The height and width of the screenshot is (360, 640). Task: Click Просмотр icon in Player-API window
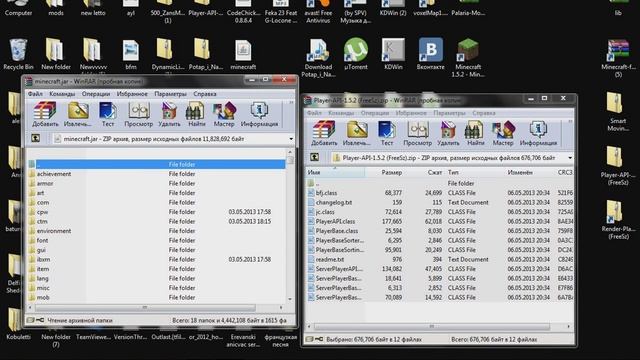point(417,133)
